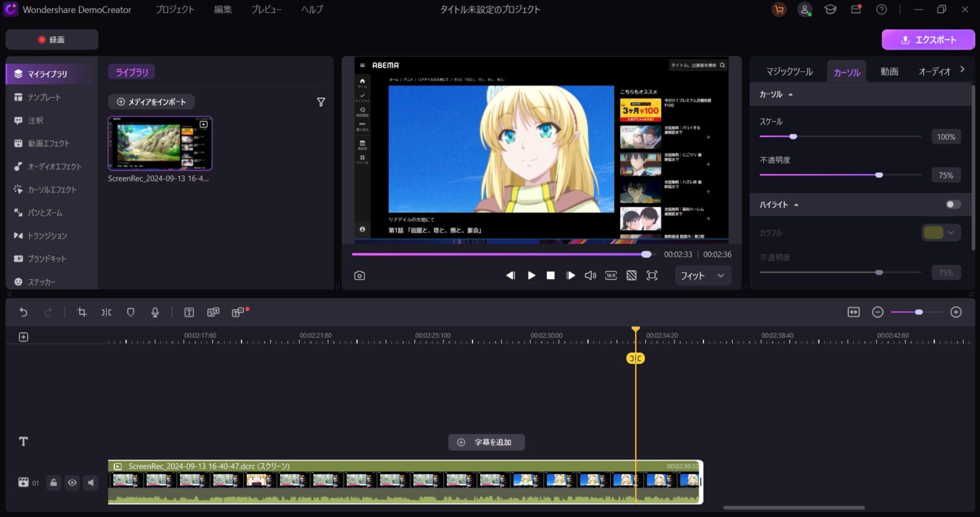Image resolution: width=980 pixels, height=517 pixels.
Task: Click the text caption toolbar icon
Action: [x=189, y=312]
